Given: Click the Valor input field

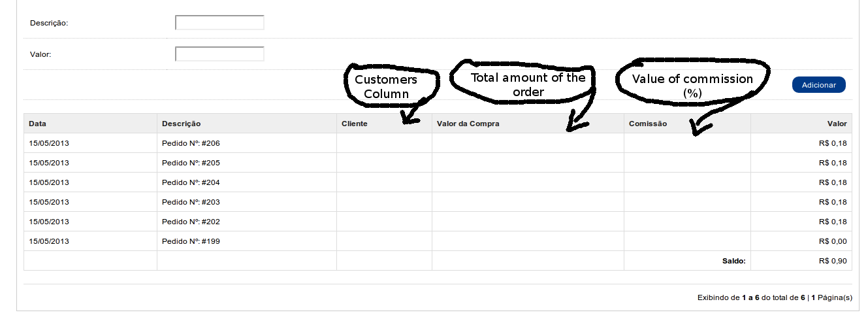Looking at the screenshot, I should click(219, 54).
